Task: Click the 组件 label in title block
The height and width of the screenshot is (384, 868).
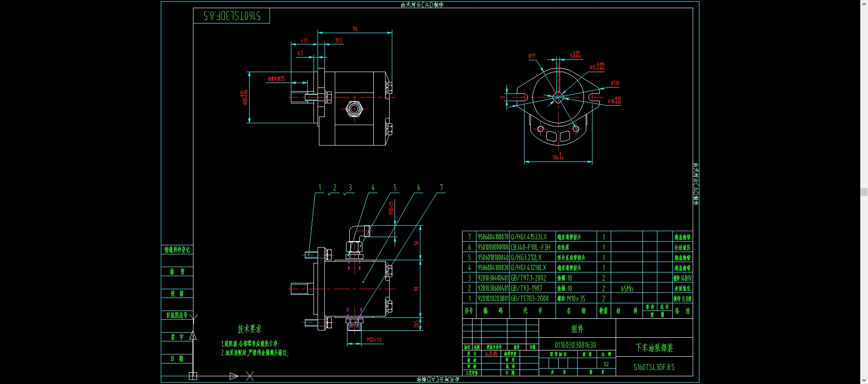Action: (x=577, y=329)
